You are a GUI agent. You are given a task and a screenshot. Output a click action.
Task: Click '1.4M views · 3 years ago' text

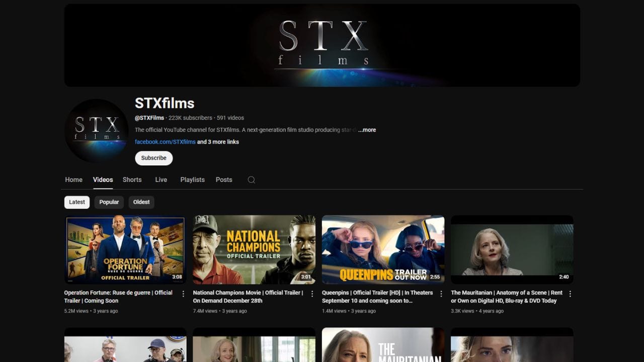click(x=349, y=311)
